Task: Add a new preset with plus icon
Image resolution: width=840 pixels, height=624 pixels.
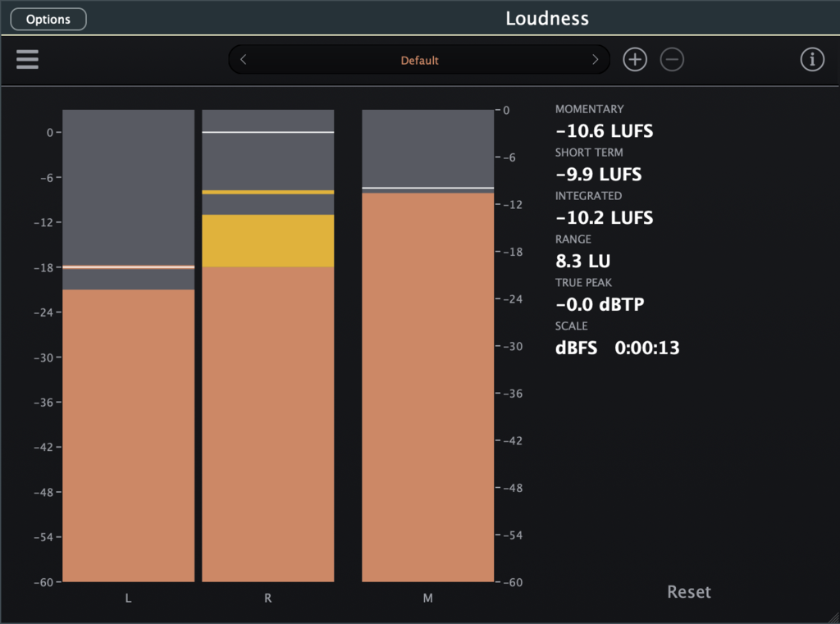Action: pos(635,60)
